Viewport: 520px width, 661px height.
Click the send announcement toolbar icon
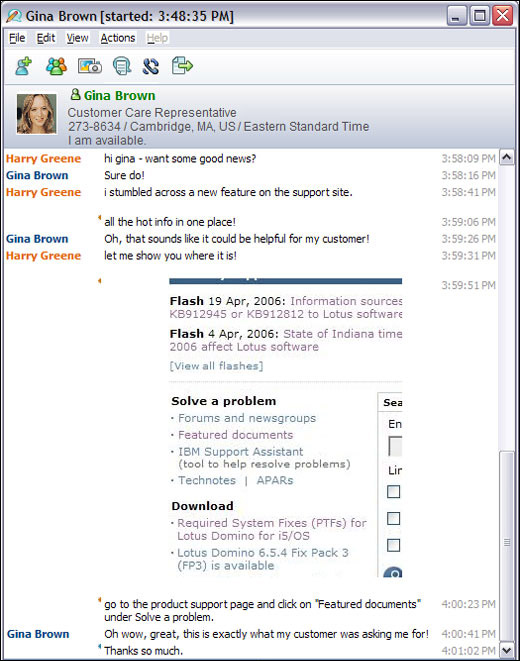point(122,66)
